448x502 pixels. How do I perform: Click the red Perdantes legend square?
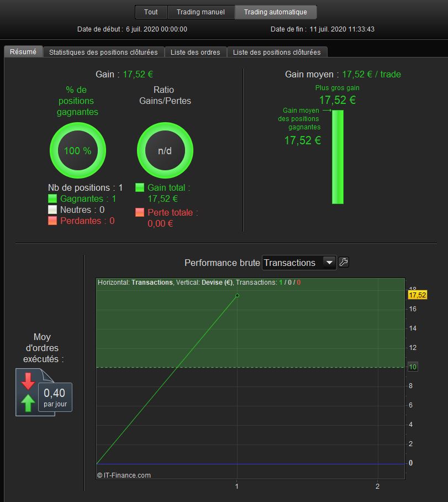(52, 221)
